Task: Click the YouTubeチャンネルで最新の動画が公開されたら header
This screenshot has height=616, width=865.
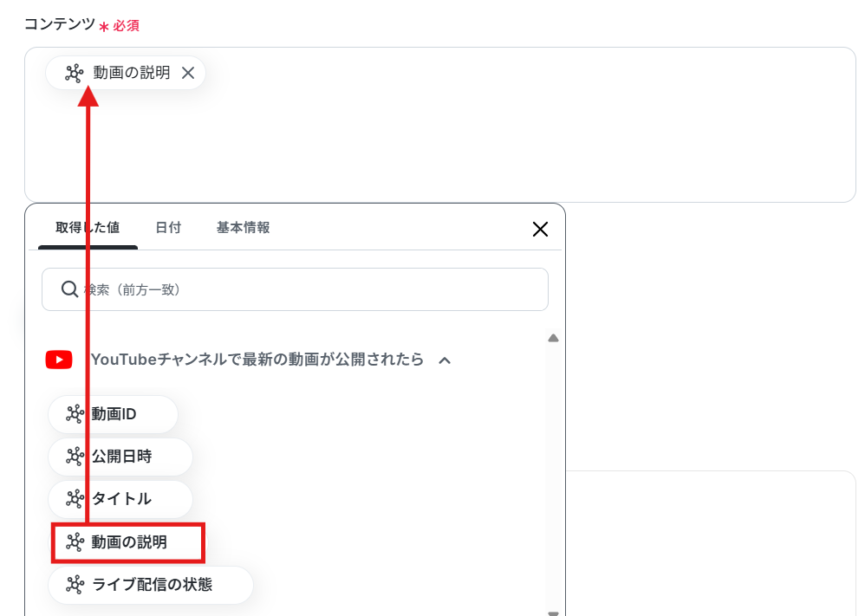Action: (257, 360)
